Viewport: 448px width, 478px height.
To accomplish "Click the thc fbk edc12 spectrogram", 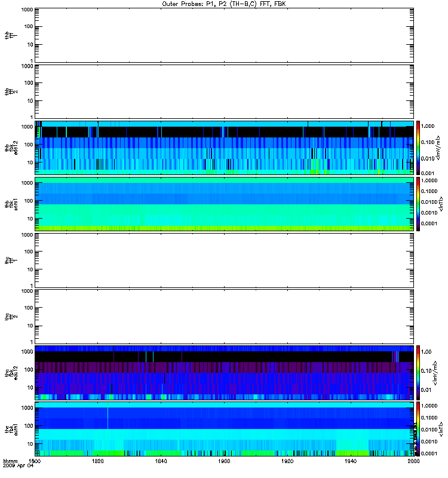I will pos(224,372).
